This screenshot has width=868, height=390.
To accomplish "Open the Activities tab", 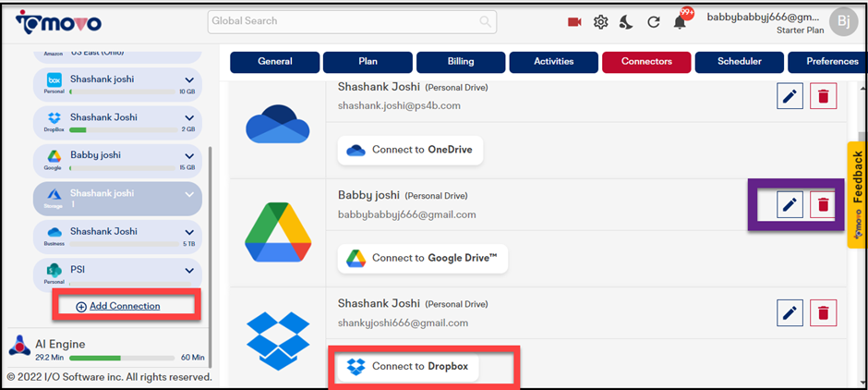I will pos(553,62).
